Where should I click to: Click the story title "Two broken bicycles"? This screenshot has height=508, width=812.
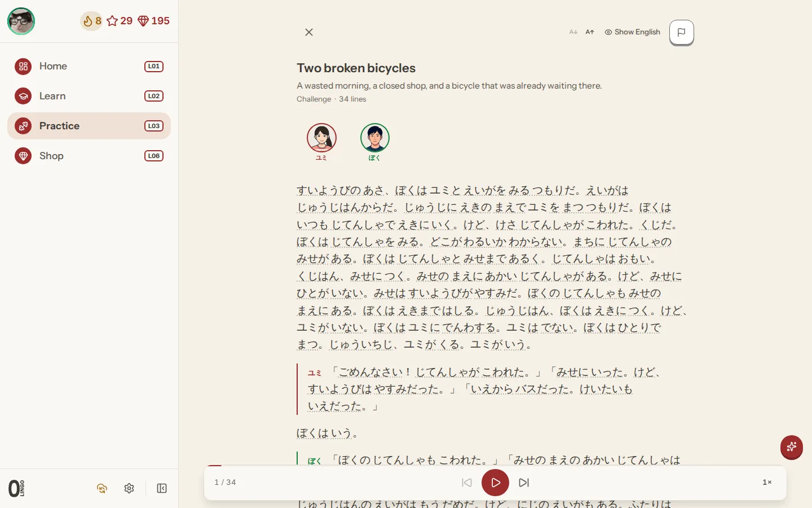click(x=356, y=68)
